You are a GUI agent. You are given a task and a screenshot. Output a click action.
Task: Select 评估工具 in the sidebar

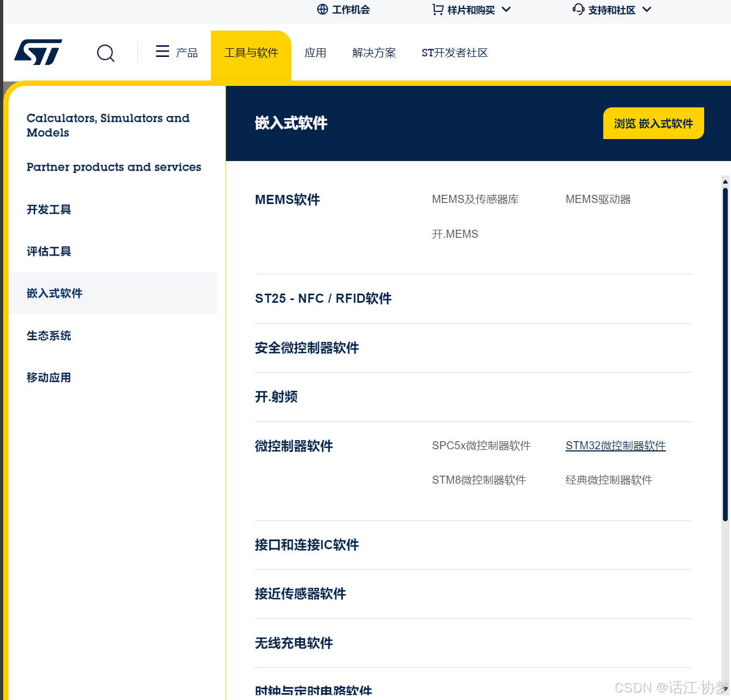click(49, 251)
